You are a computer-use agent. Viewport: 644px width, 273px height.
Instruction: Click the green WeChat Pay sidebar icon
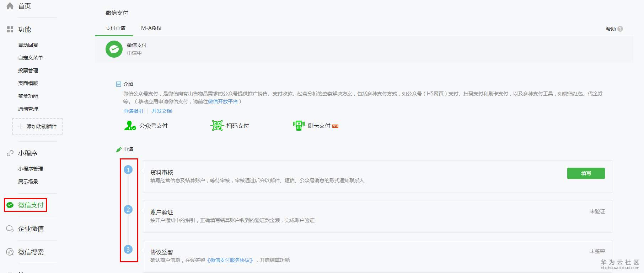tap(10, 205)
